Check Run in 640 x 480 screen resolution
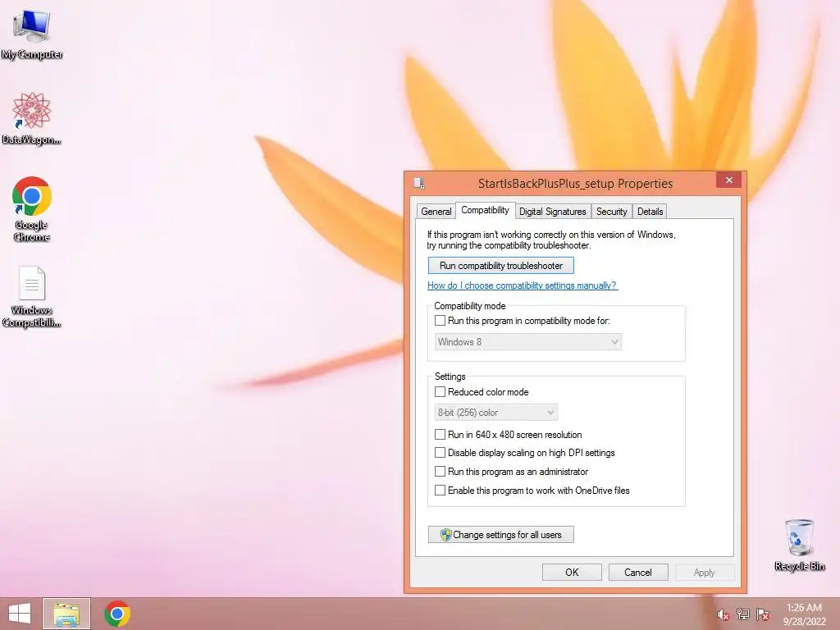Screen dimensions: 840x630 [440, 434]
